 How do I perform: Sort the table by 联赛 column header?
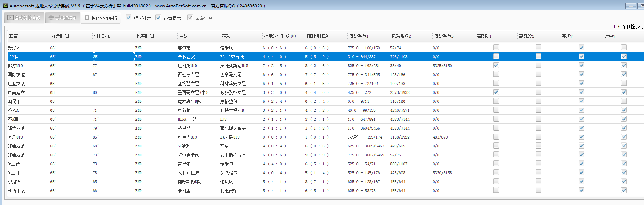pyautogui.click(x=14, y=36)
